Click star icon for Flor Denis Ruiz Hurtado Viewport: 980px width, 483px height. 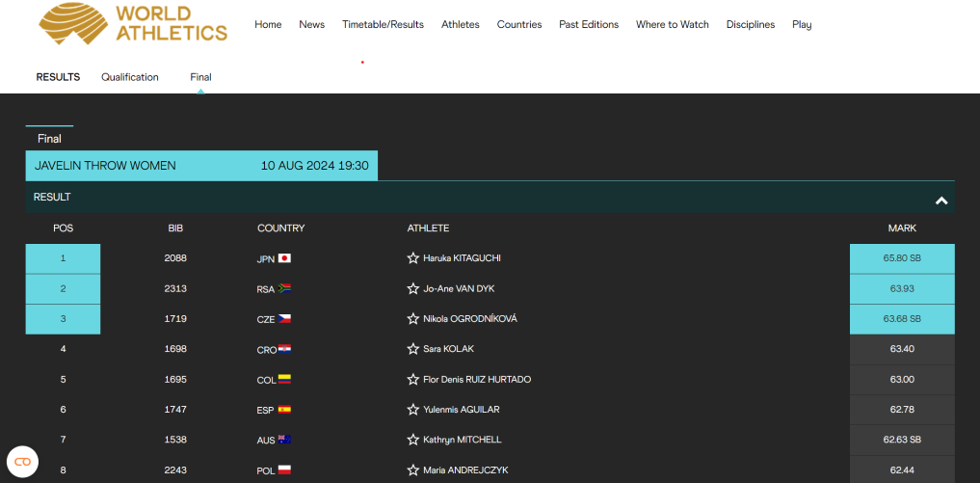413,380
